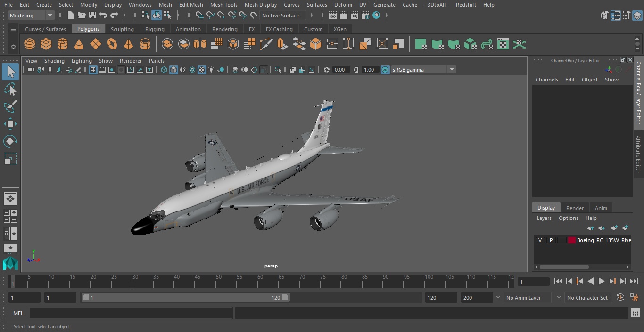
Task: Create a polygon cylinder from the shelf
Action: [63, 44]
